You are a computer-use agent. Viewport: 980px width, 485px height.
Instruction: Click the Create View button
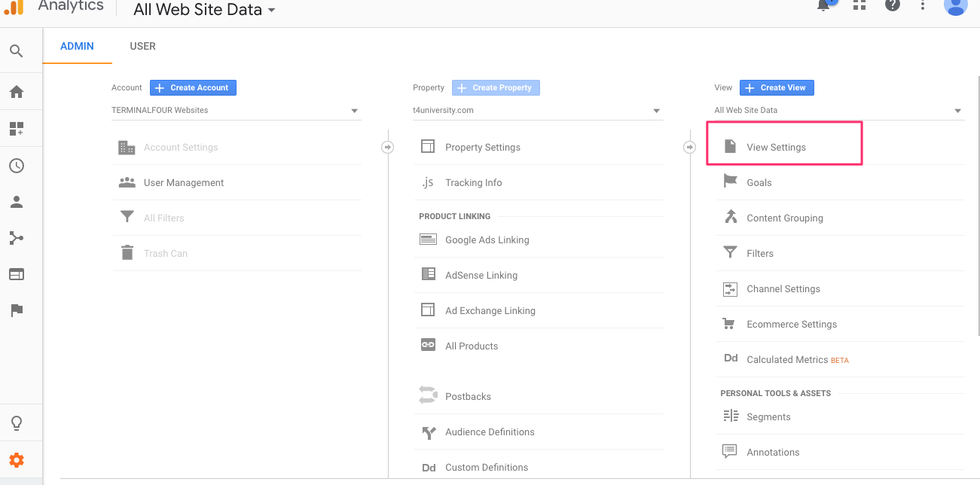click(x=777, y=87)
